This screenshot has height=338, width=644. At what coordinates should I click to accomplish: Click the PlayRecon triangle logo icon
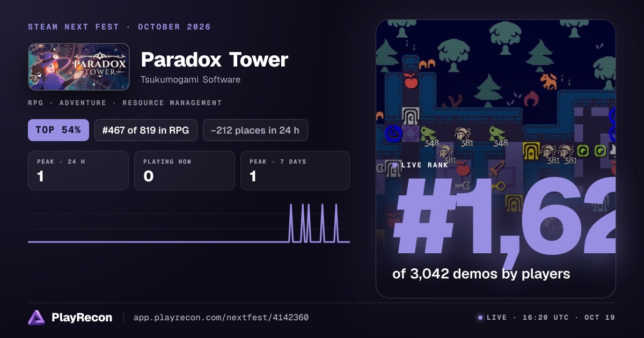(x=36, y=318)
